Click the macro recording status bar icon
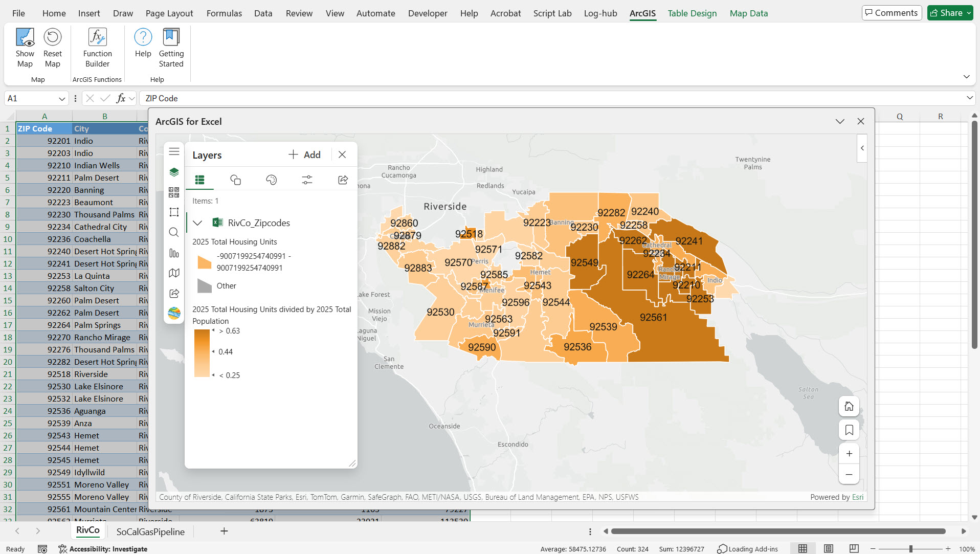The image size is (980, 554). 42,549
